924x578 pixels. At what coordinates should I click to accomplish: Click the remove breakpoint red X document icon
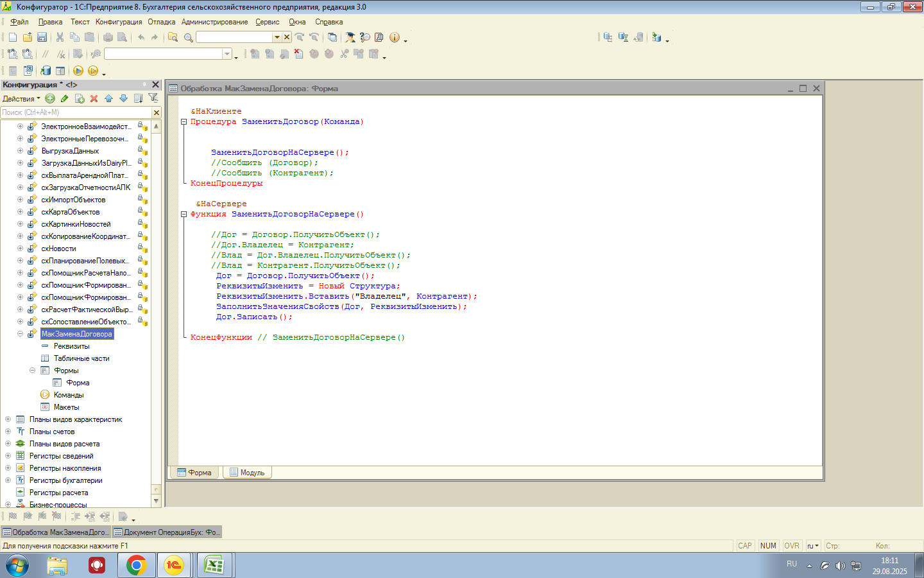click(298, 54)
